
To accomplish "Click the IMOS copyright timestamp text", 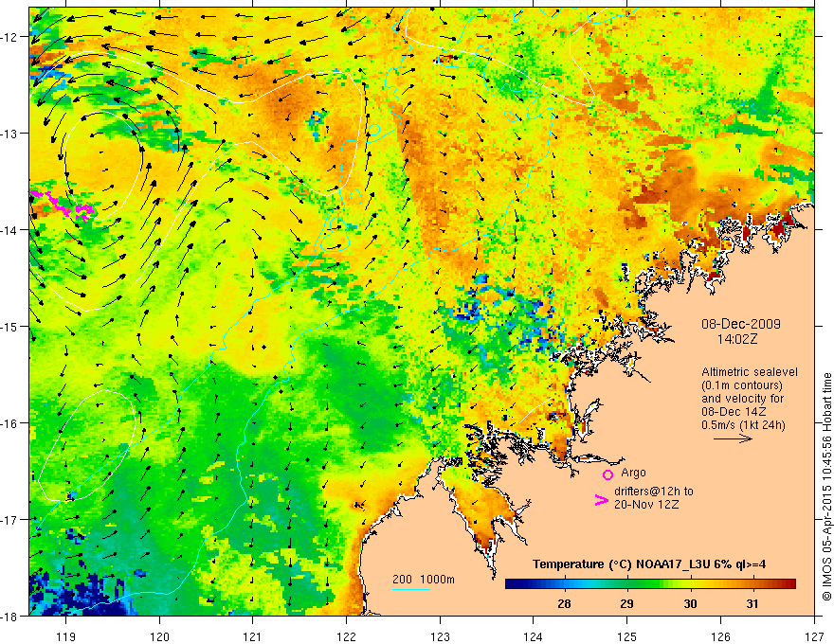I will coord(827,488).
